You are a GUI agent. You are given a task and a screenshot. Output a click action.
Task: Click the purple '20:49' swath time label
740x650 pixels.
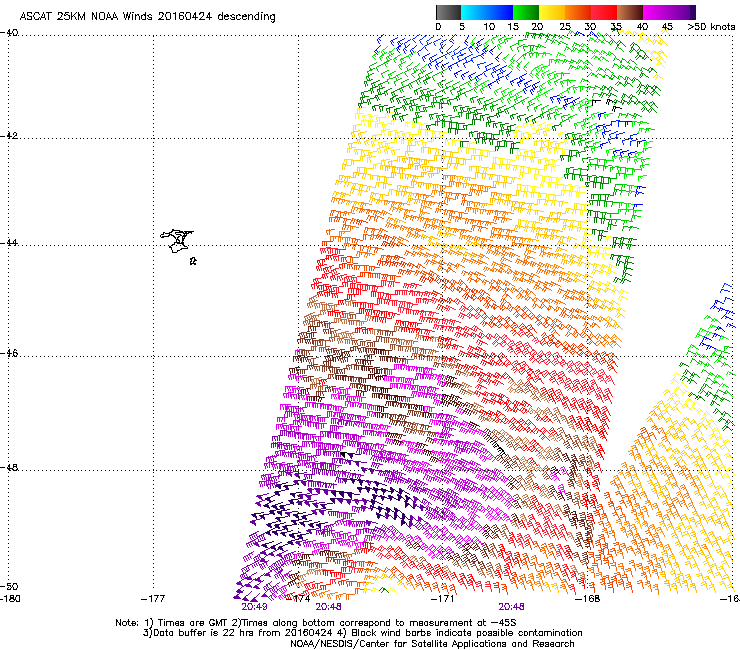pyautogui.click(x=254, y=607)
